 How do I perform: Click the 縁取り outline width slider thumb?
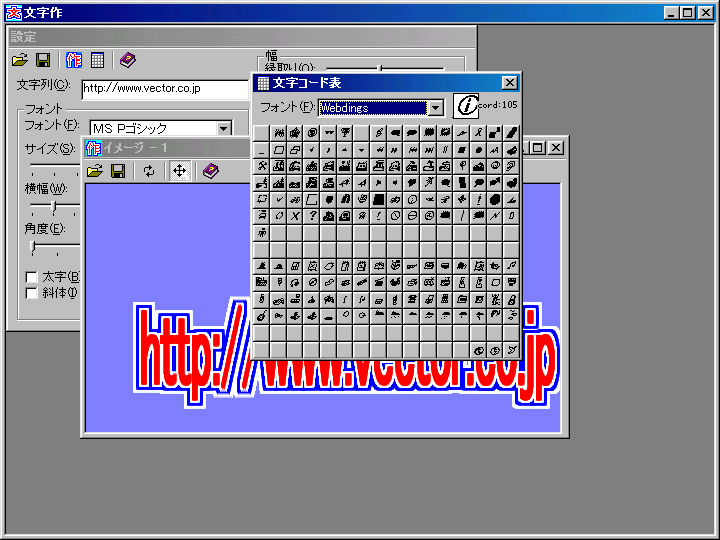(379, 68)
